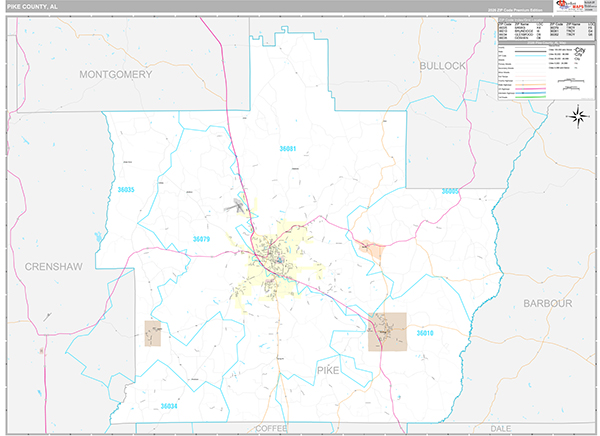Click ZIP code label 36035
Image resolution: width=600 pixels, height=436 pixels.
(x=126, y=189)
